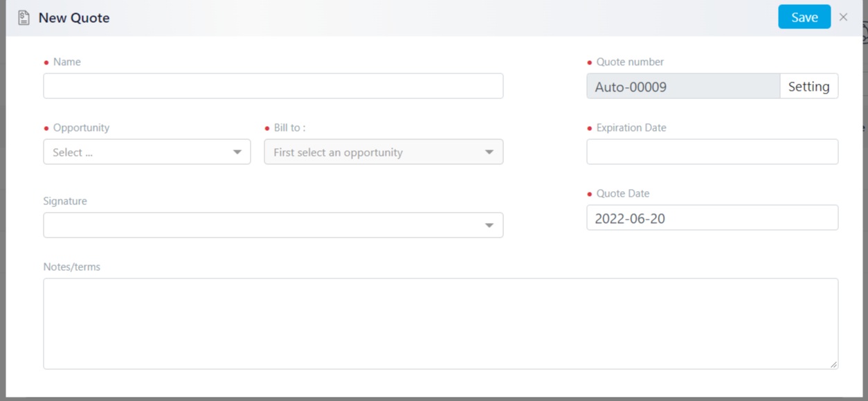Image resolution: width=868 pixels, height=401 pixels.
Task: Click the Quote Date field showing 2022-06-20
Action: (x=712, y=217)
